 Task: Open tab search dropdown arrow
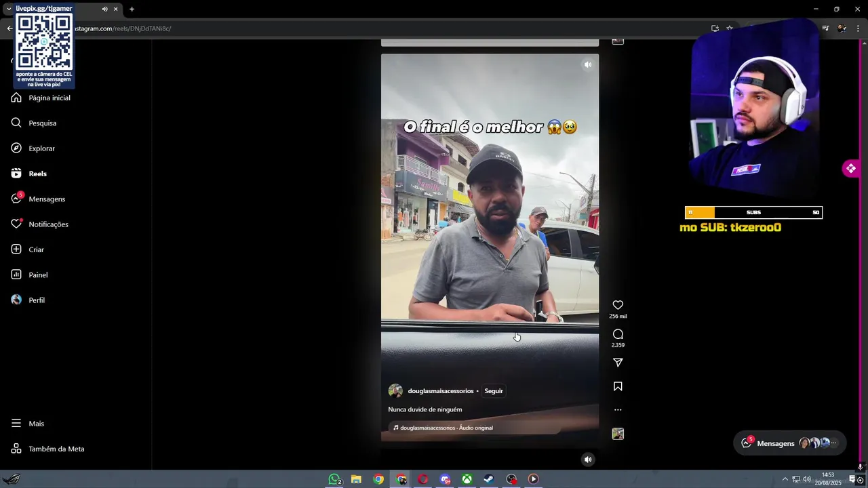pyautogui.click(x=8, y=9)
